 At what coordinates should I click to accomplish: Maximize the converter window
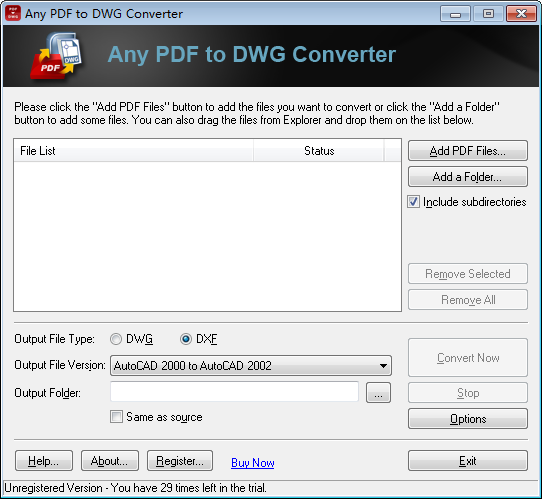(x=488, y=14)
